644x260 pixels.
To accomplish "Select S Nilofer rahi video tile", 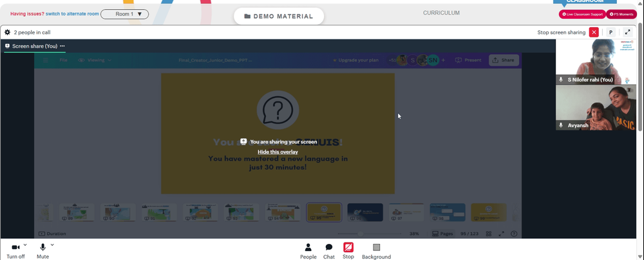I will click(x=596, y=62).
